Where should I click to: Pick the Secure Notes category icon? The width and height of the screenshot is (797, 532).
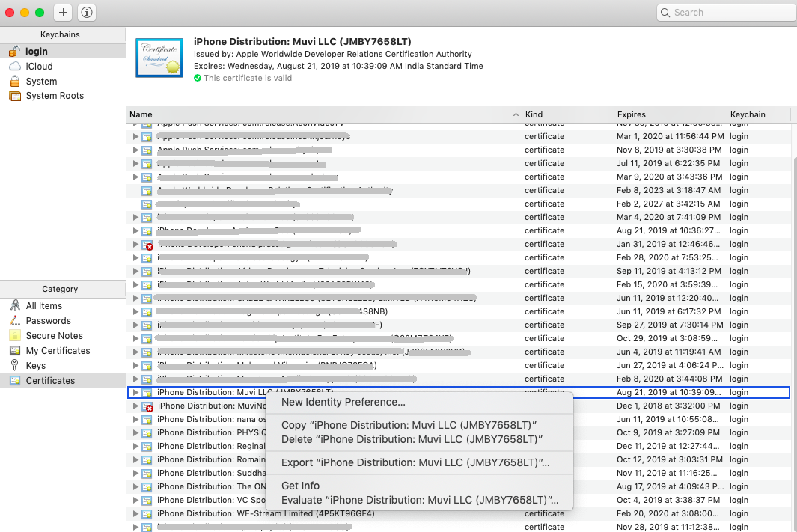coord(15,335)
